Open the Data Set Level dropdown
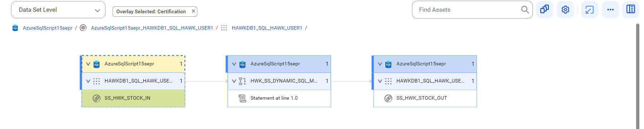The width and height of the screenshot is (644, 129). (58, 10)
